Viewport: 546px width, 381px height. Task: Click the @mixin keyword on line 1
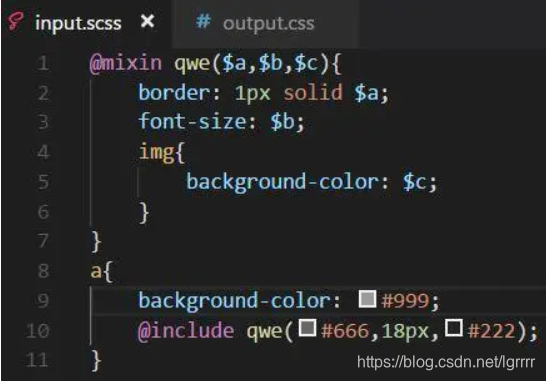pos(126,64)
